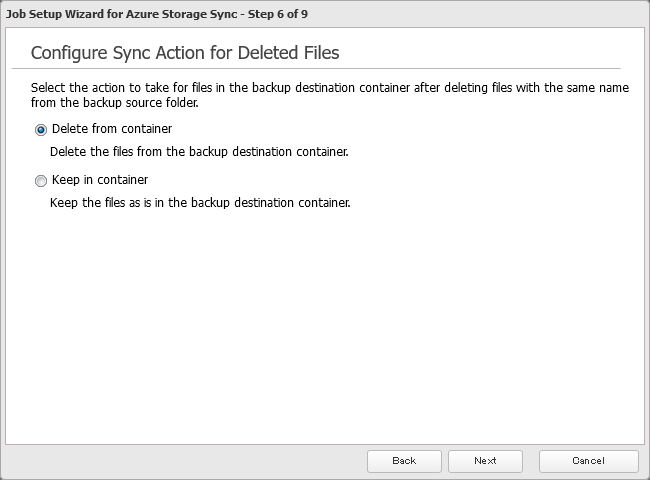Click the 'Delete the files from the backup' description
The height and width of the screenshot is (480, 650).
click(x=198, y=152)
